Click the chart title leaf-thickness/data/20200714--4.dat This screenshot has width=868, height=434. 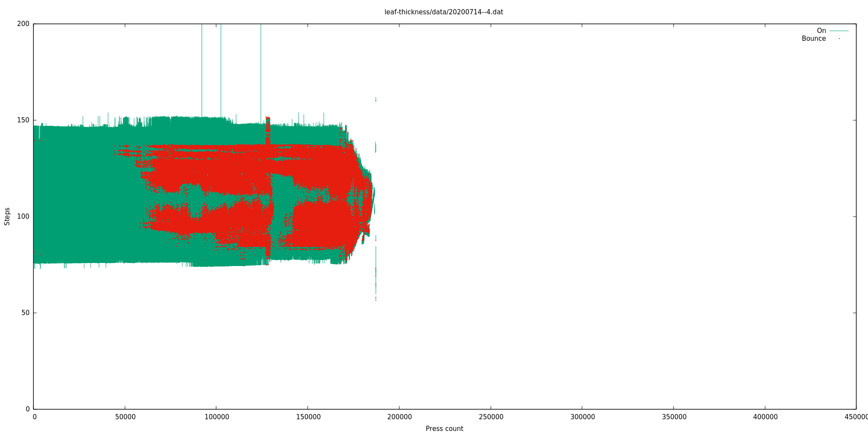(x=444, y=12)
